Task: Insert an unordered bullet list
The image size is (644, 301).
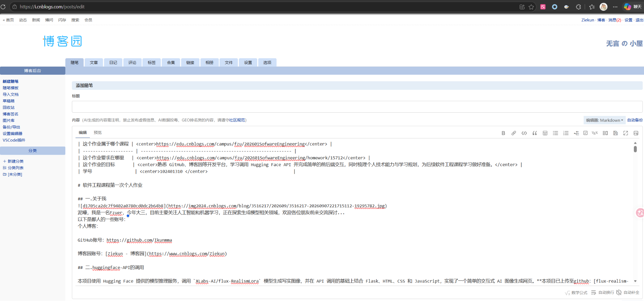Action: (555, 133)
